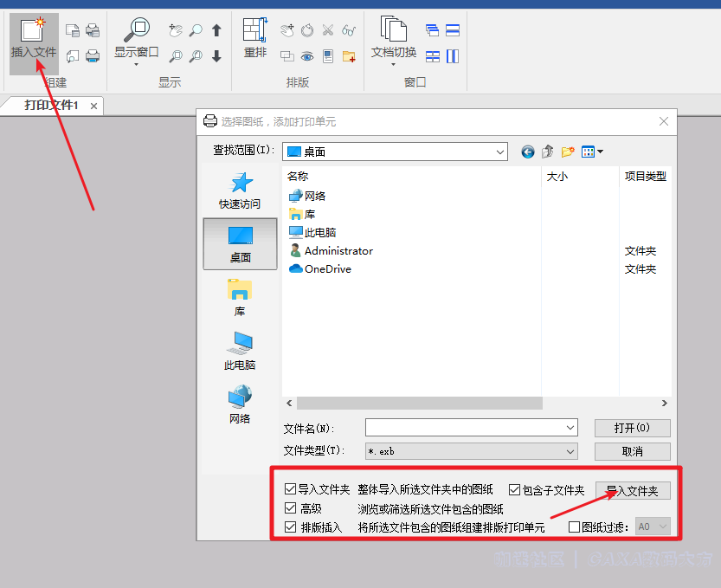Click the rotate icon in 排版 group
721x588 pixels.
tap(307, 30)
